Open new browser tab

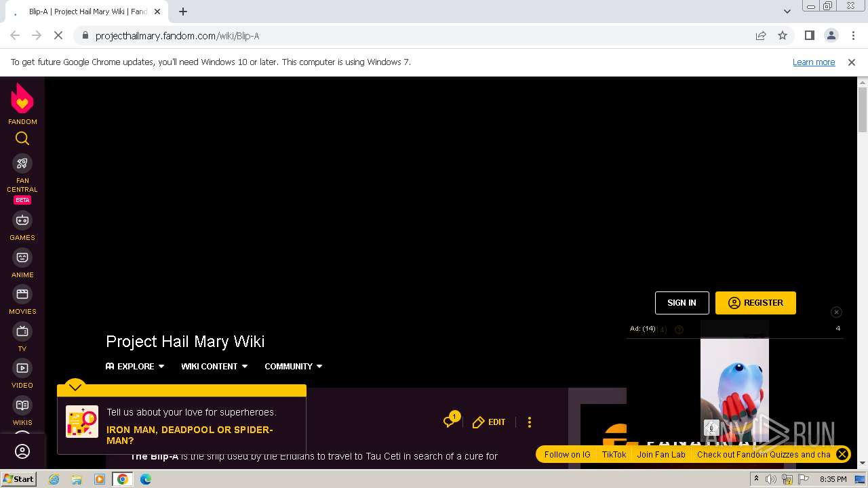point(183,12)
